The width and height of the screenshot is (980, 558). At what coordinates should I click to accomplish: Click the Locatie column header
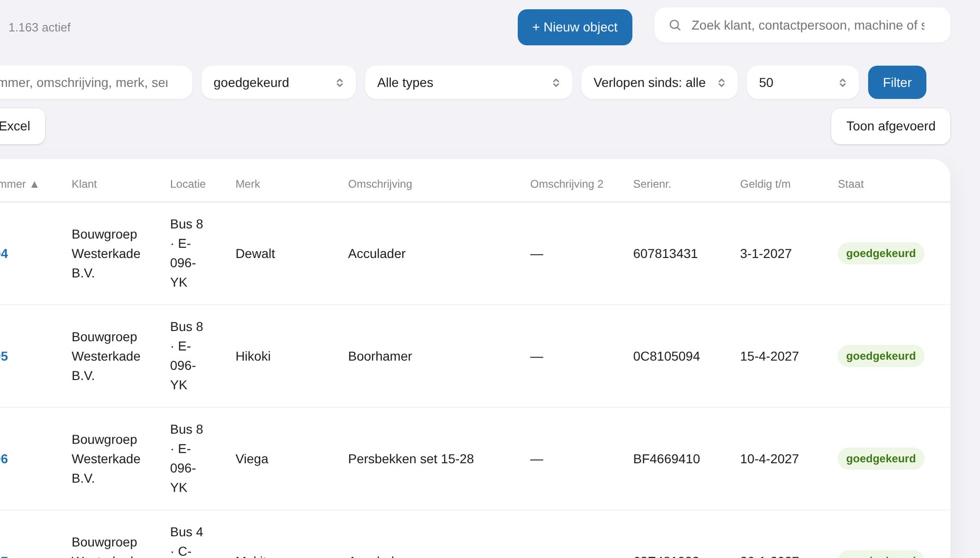coord(188,184)
